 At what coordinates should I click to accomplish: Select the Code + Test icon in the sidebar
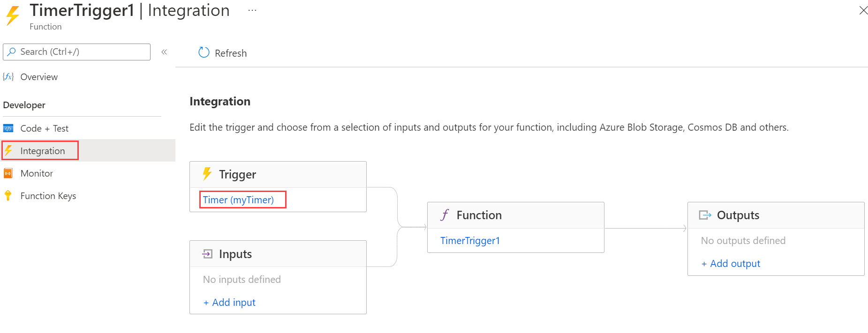click(x=8, y=128)
